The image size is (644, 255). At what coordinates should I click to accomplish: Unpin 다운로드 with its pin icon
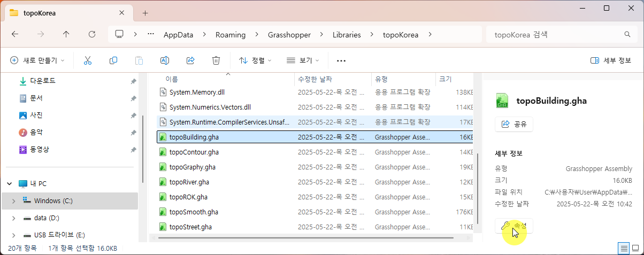click(133, 81)
